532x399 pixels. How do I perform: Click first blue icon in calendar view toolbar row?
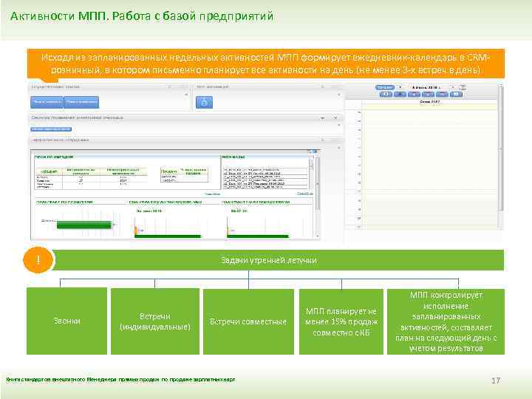pos(386,94)
